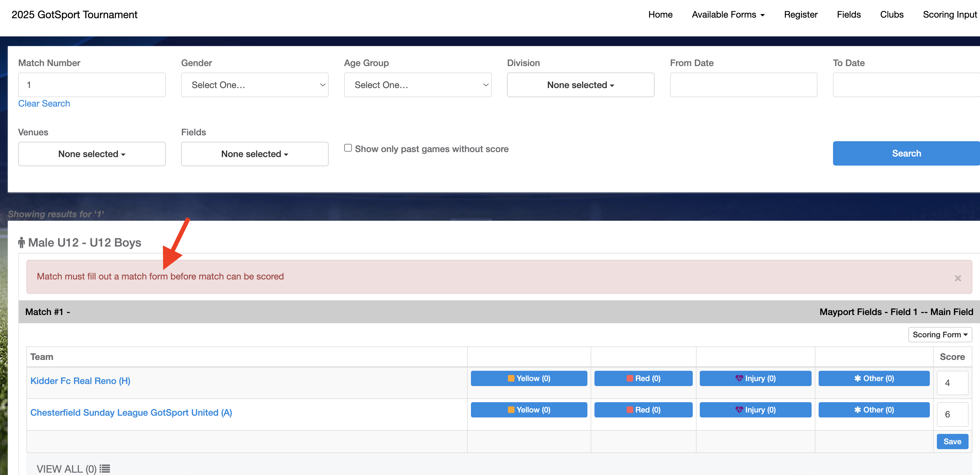Save the match score
980x475 pixels.
click(x=952, y=442)
